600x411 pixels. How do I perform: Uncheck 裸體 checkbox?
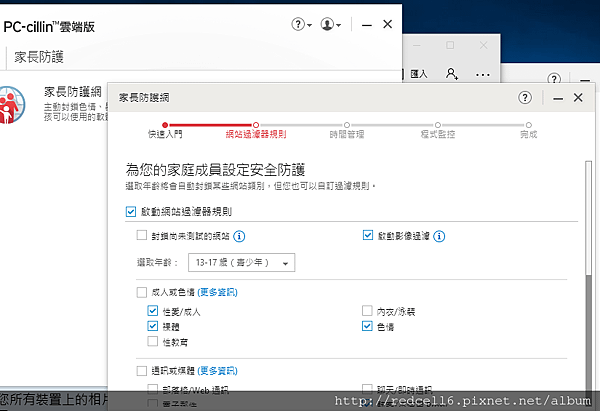152,326
